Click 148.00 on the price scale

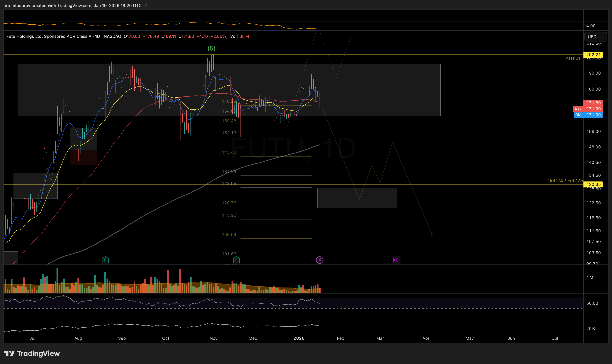pyautogui.click(x=593, y=147)
